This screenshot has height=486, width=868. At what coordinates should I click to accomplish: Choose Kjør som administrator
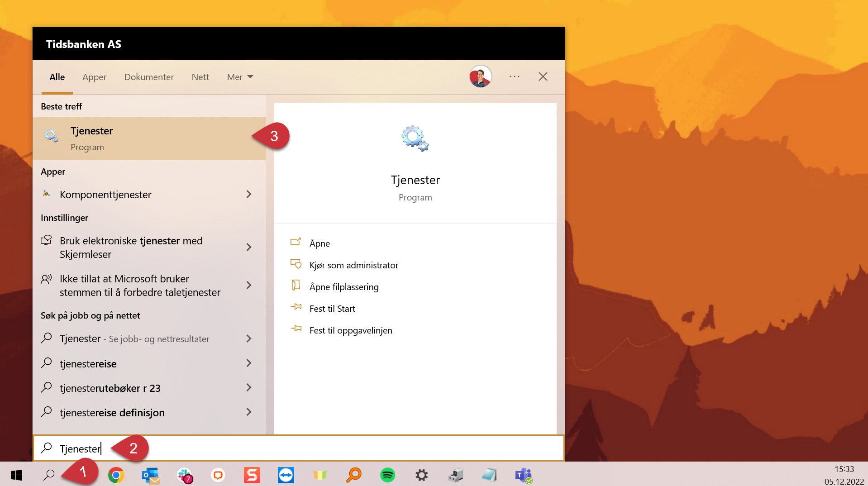[x=354, y=265]
